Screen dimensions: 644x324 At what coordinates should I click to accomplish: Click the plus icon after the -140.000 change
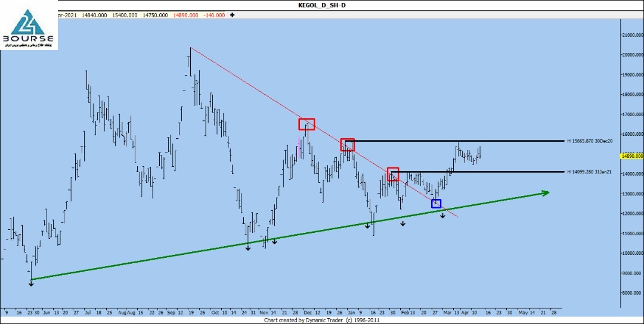pyautogui.click(x=232, y=15)
